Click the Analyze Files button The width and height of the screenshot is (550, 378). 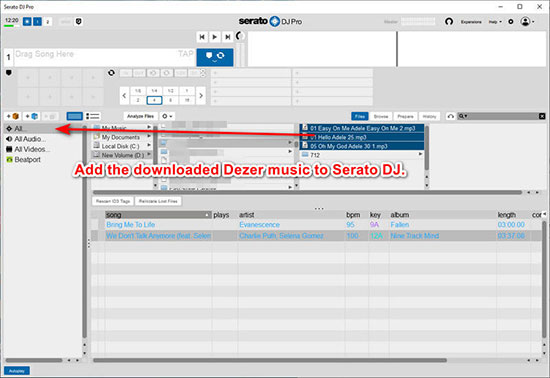coord(140,116)
